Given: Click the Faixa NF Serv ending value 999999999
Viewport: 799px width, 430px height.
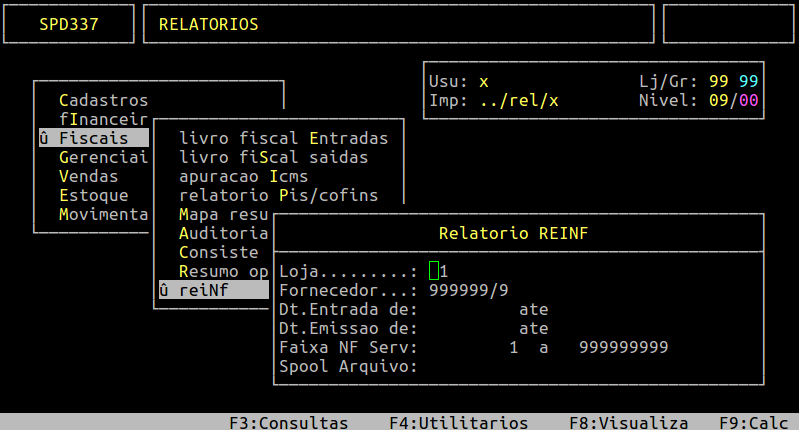Looking at the screenshot, I should pyautogui.click(x=623, y=347).
